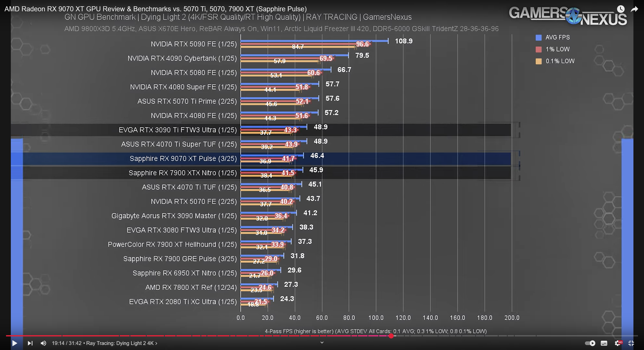The height and width of the screenshot is (350, 644).
Task: Click the video title link
Action: pos(155,9)
